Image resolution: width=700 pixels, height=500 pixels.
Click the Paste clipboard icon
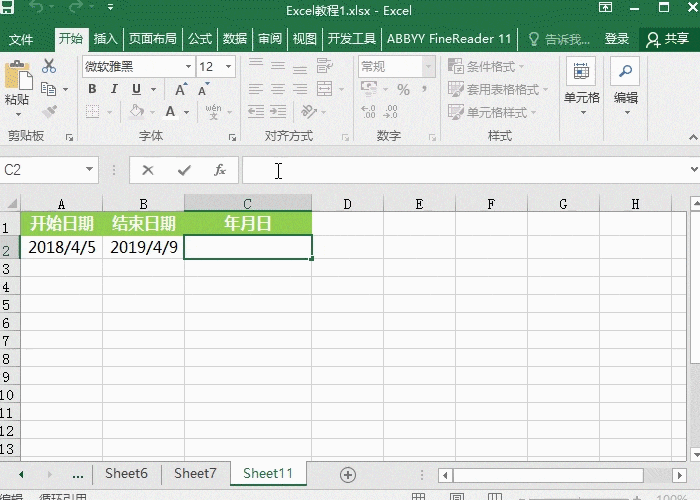(18, 75)
